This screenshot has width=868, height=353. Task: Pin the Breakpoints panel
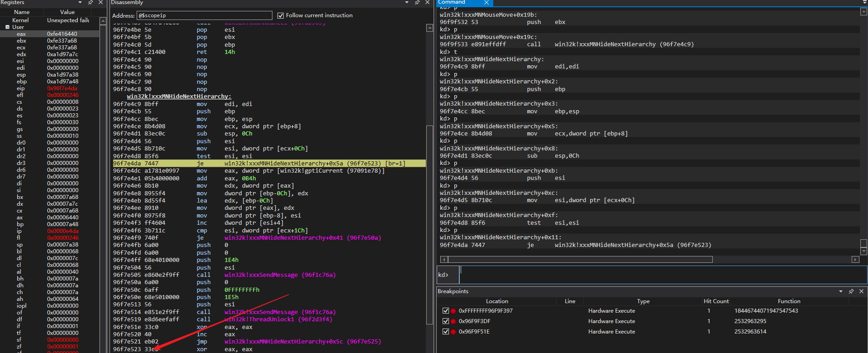coord(851,291)
